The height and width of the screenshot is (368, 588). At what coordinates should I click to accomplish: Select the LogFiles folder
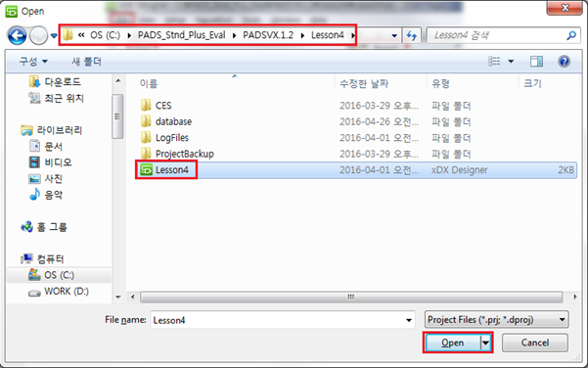click(172, 138)
